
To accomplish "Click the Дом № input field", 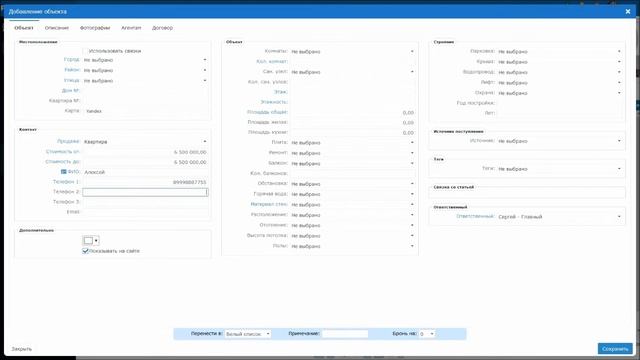I will pyautogui.click(x=145, y=91).
